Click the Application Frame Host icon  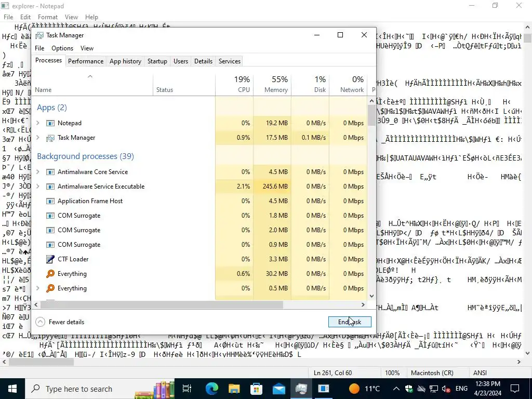pos(50,201)
